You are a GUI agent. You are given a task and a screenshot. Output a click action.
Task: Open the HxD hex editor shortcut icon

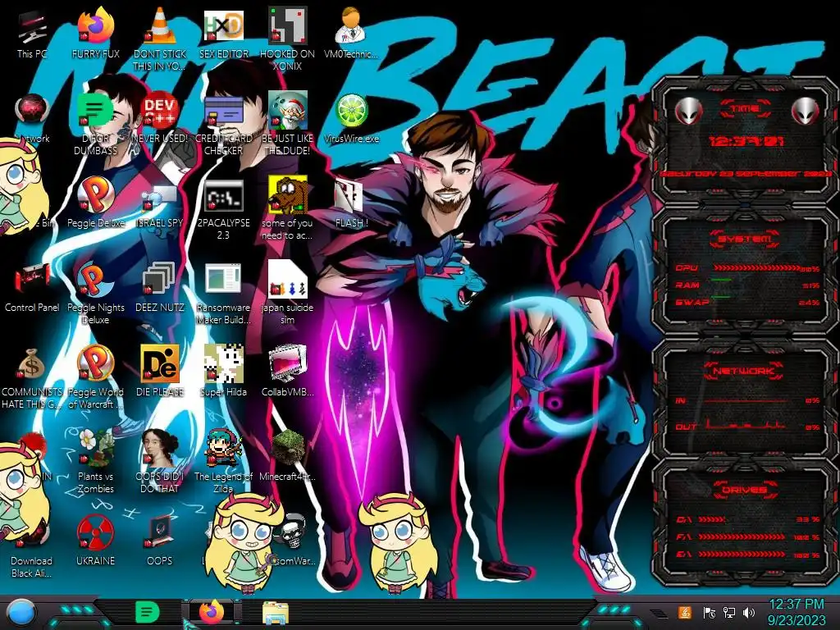coord(223,27)
